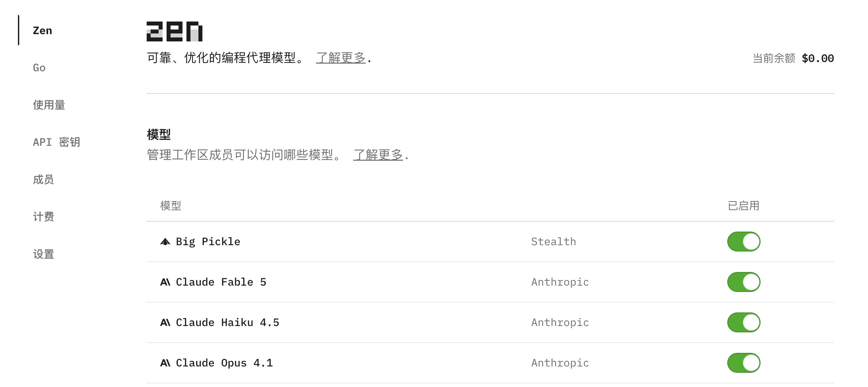This screenshot has height=387, width=868.
Task: Click the Anthropic icon beside Claude Fable 5
Action: (165, 282)
